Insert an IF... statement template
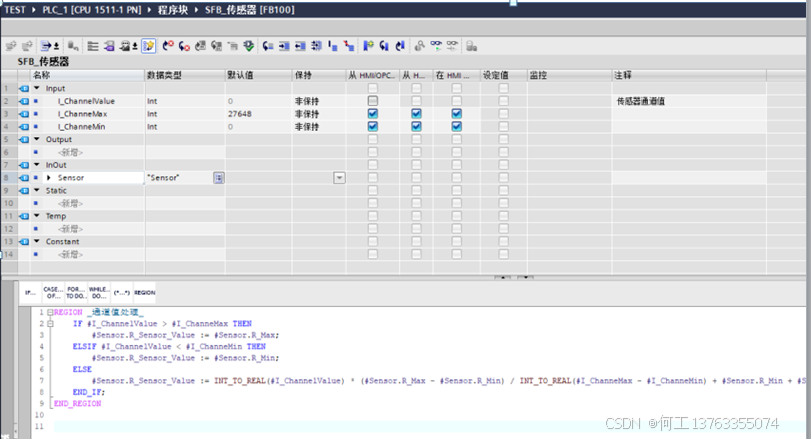The image size is (811, 439). click(31, 293)
